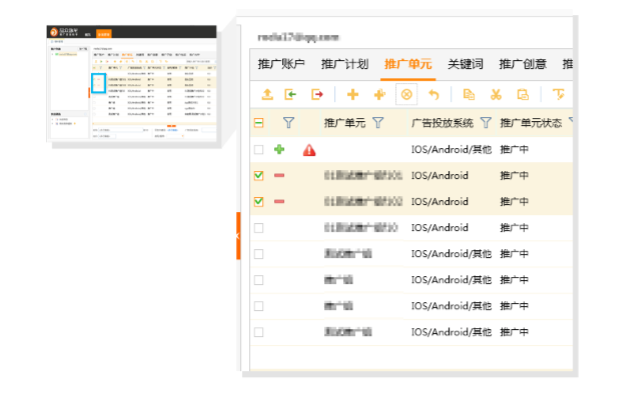
Task: Click the 推广单元状态 column header
Action: click(531, 123)
